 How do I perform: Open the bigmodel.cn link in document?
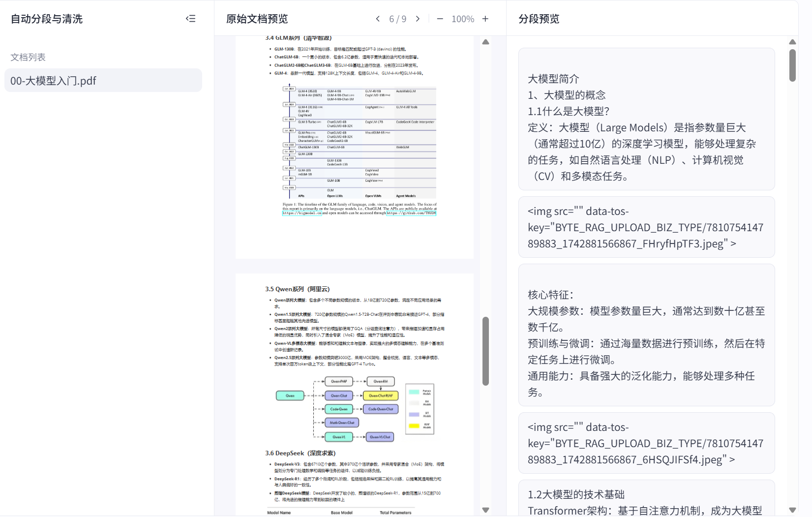pyautogui.click(x=302, y=213)
